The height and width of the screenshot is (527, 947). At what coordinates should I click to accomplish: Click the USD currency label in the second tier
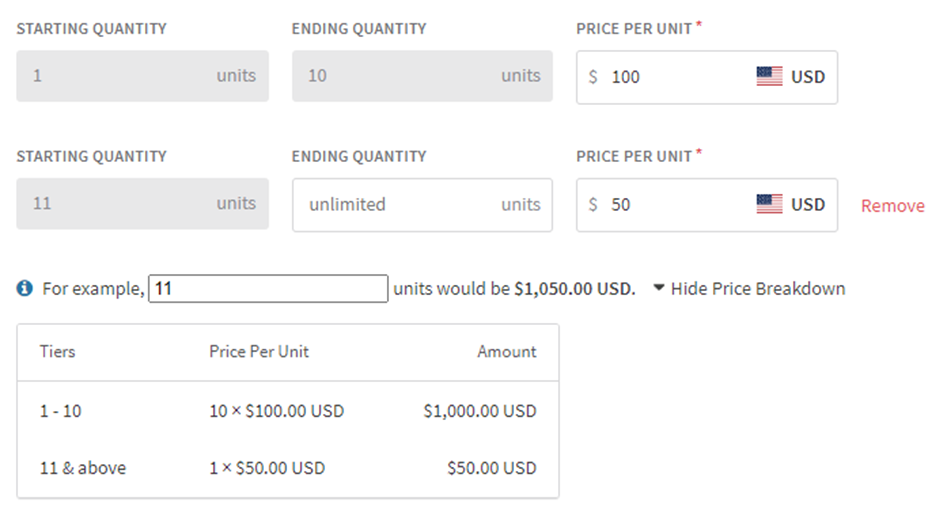[808, 204]
